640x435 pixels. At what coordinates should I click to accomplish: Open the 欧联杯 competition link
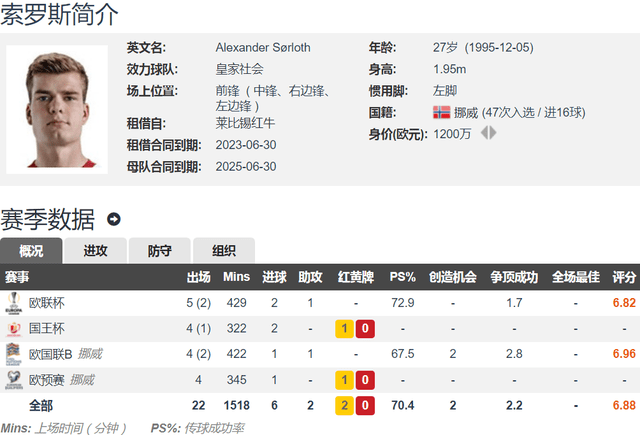pos(47,303)
